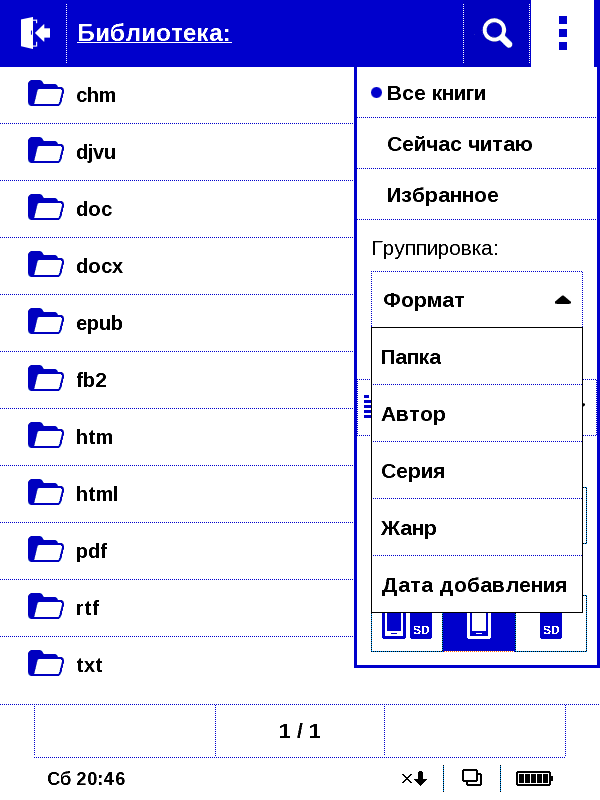The height and width of the screenshot is (800, 600).
Task: Group books by 'Дата добавления'
Action: point(477,585)
